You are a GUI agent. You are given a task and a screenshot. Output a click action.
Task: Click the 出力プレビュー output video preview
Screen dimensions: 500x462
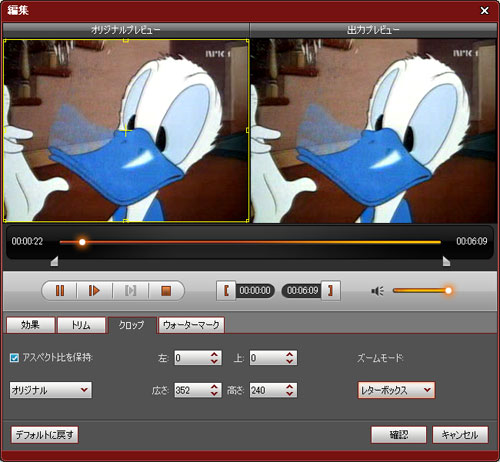click(x=373, y=130)
